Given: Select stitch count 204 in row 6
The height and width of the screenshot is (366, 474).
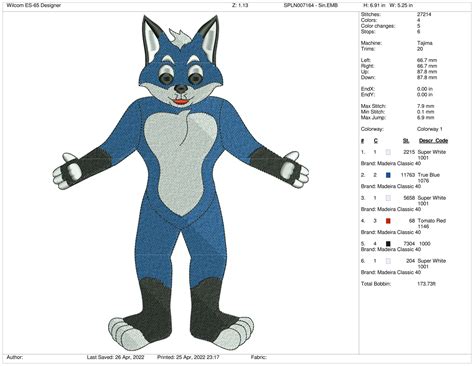Looking at the screenshot, I should pos(411,261).
